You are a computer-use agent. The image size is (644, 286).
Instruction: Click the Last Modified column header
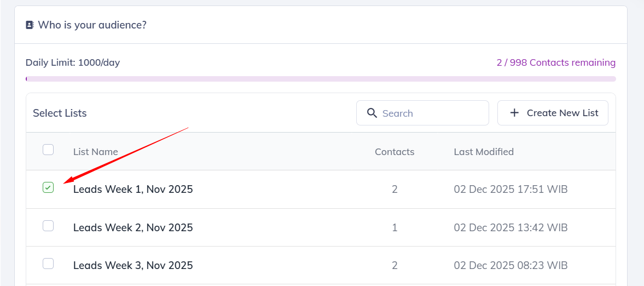(x=484, y=152)
